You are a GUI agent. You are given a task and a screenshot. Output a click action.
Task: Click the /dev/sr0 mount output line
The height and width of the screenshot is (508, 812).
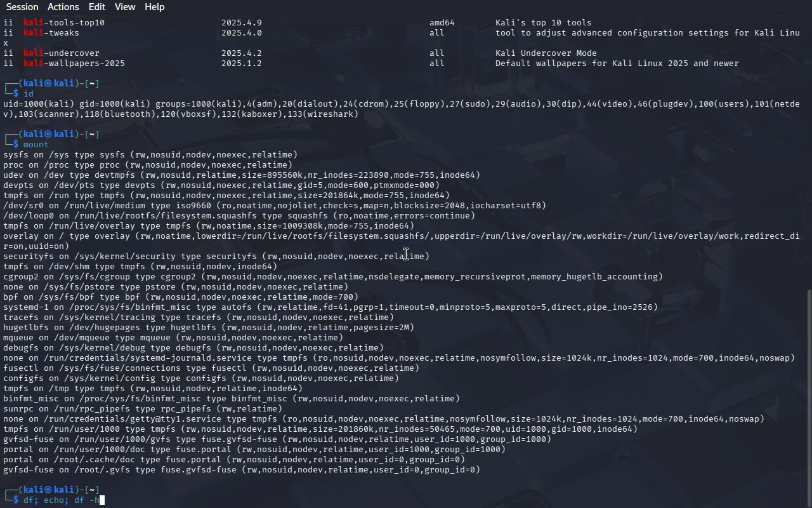tap(274, 206)
